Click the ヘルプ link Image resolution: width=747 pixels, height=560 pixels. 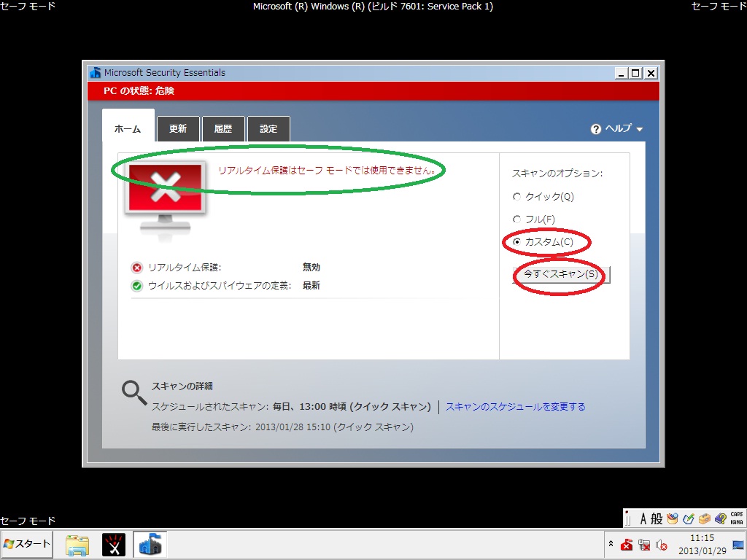619,128
